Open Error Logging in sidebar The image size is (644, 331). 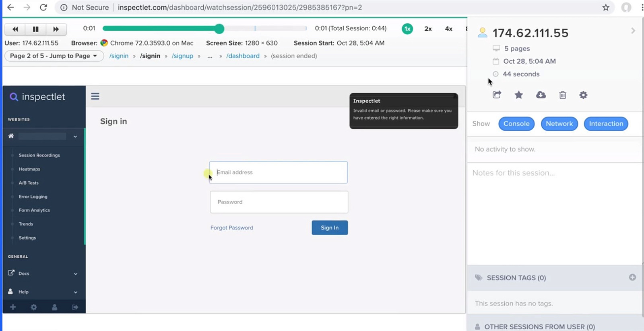tap(33, 197)
